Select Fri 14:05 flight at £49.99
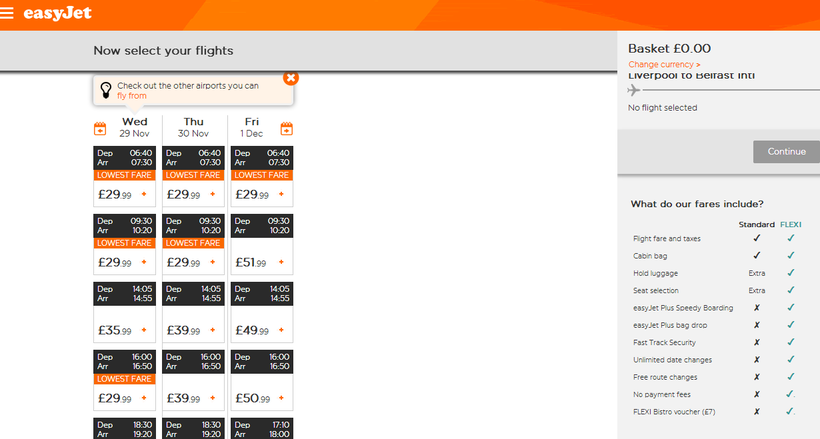820x439 pixels. (261, 312)
